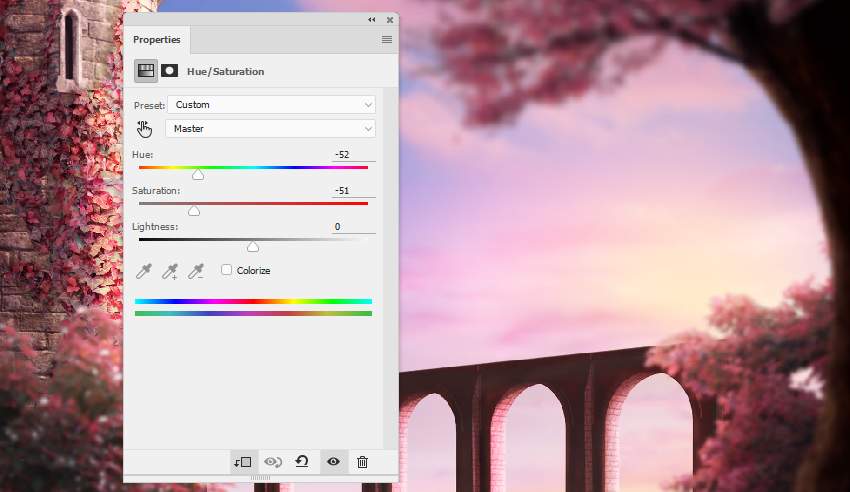Enable the Colorize checkbox
This screenshot has height=492, width=850.
tap(226, 270)
